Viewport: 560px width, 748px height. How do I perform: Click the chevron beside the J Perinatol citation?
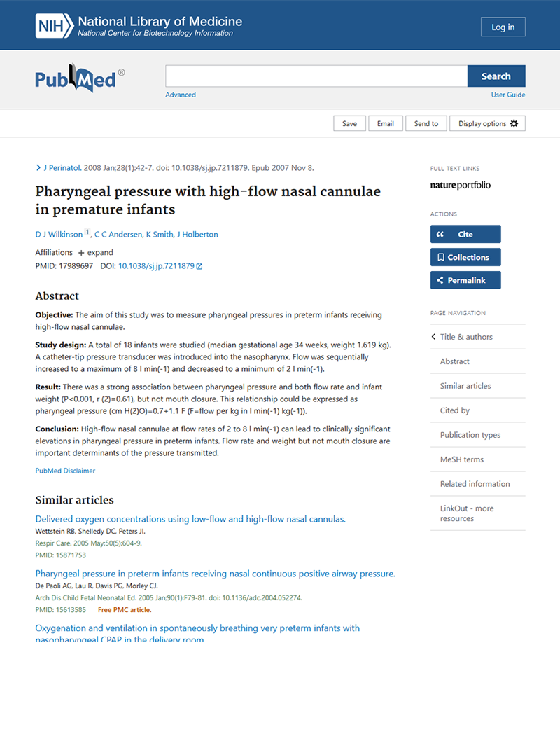click(38, 167)
